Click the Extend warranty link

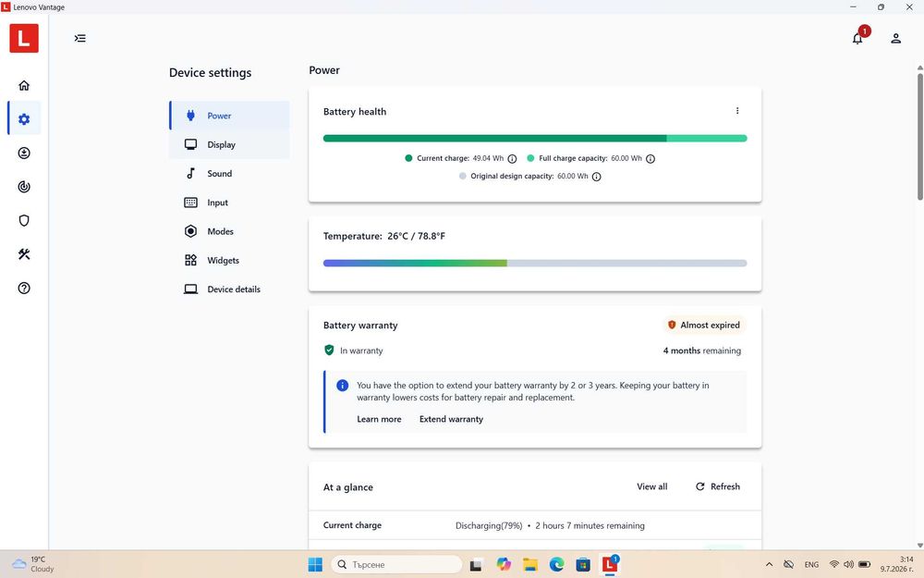[x=452, y=419]
